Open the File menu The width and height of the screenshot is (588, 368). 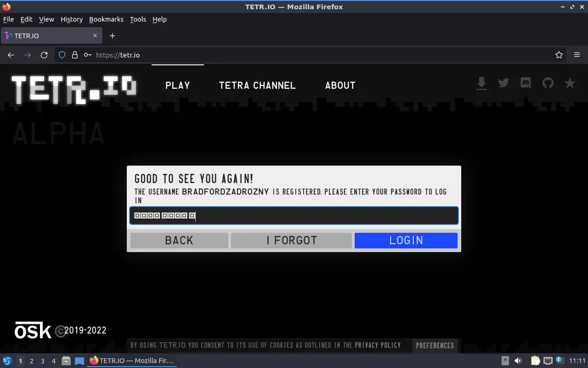tap(8, 19)
